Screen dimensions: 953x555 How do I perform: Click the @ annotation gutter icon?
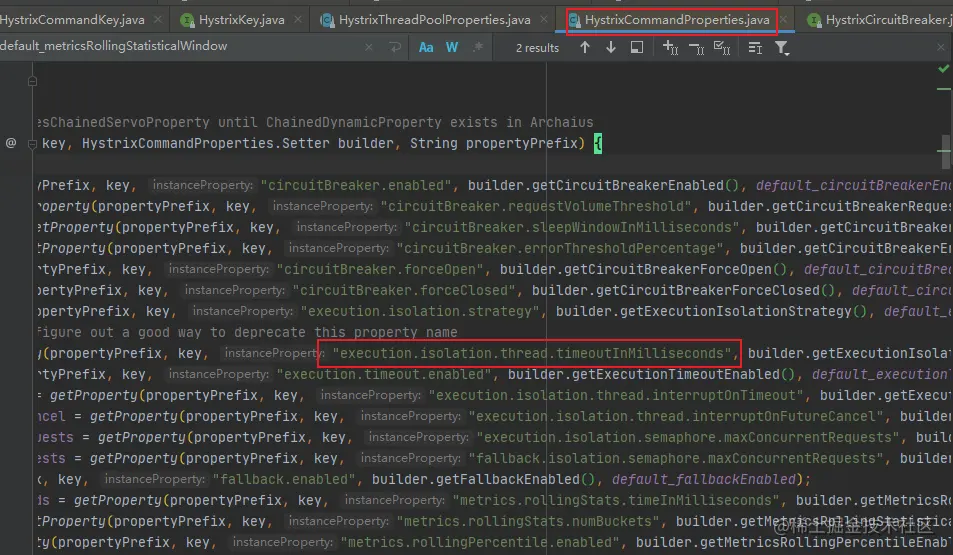pos(11,143)
